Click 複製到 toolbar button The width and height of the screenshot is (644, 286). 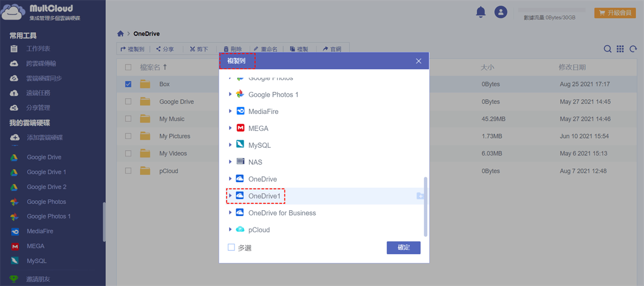(132, 49)
